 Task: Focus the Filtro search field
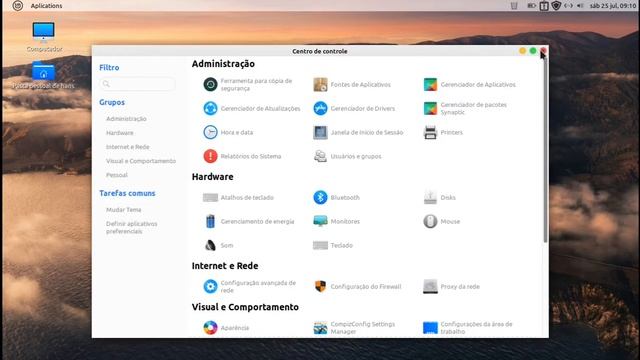click(137, 84)
